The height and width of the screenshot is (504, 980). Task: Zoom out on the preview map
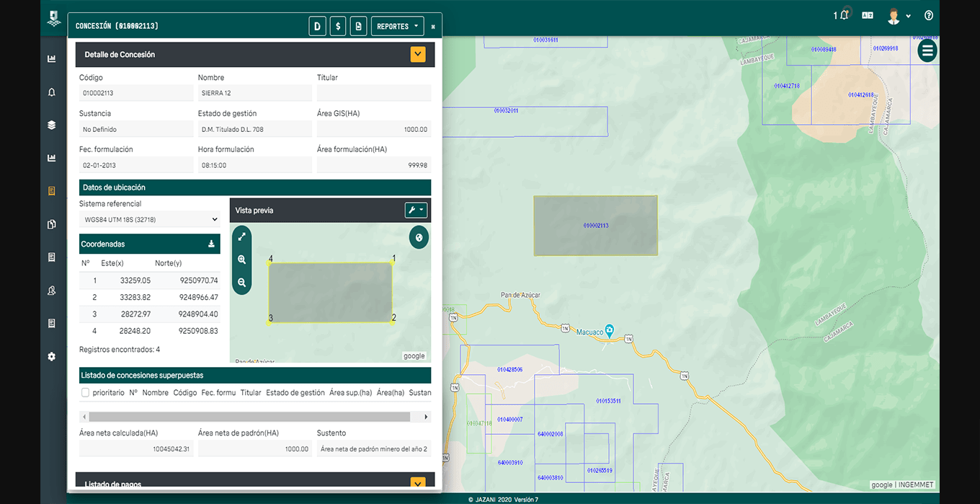(x=242, y=283)
